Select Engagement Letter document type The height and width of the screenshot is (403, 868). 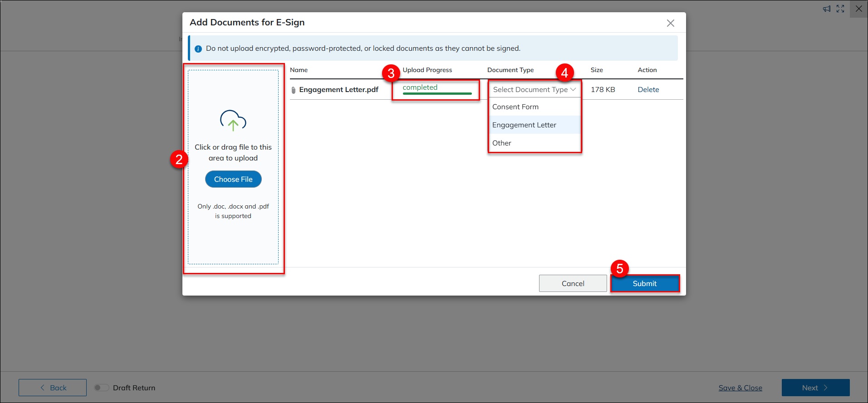524,125
